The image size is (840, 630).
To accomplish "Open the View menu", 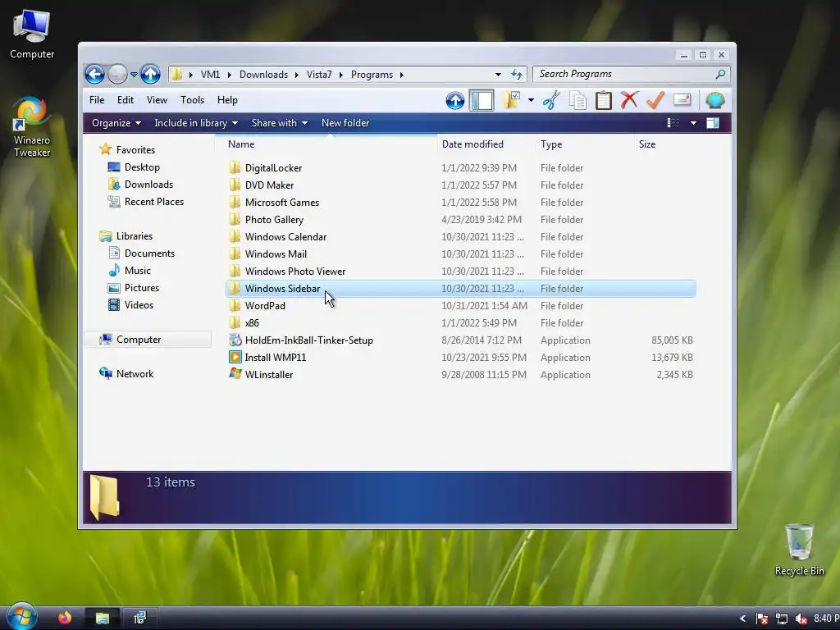I will tap(157, 100).
